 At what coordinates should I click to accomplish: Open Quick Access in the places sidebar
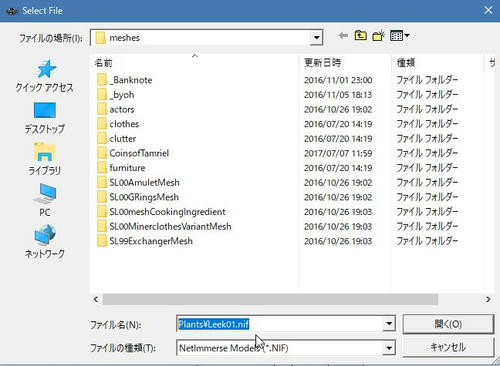click(44, 76)
